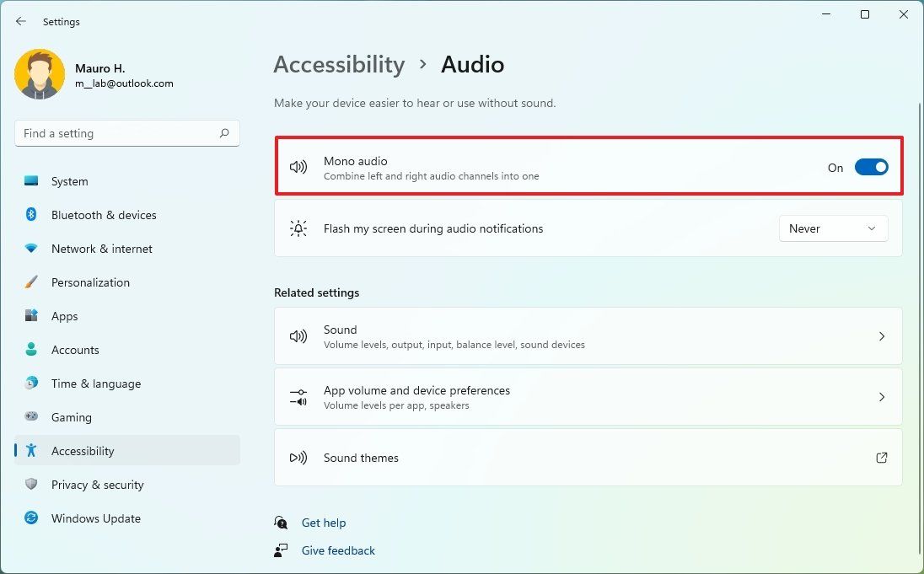This screenshot has width=924, height=574.
Task: Expand App volume and device preferences
Action: point(882,397)
